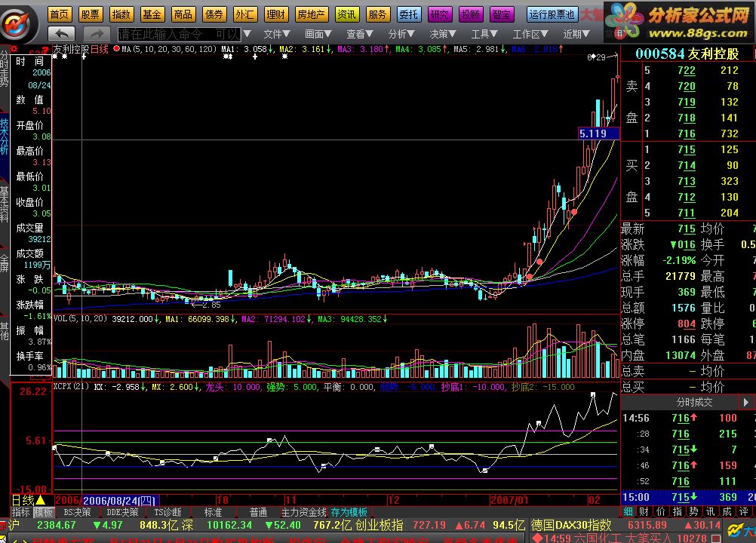Screen dimensions: 756x543
Task: Switch to the 模板 template tab
Action: (43, 512)
